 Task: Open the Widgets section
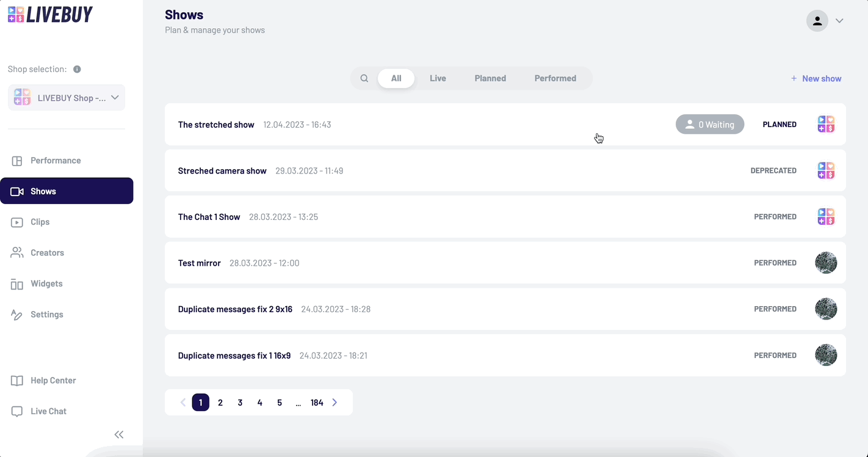46,283
